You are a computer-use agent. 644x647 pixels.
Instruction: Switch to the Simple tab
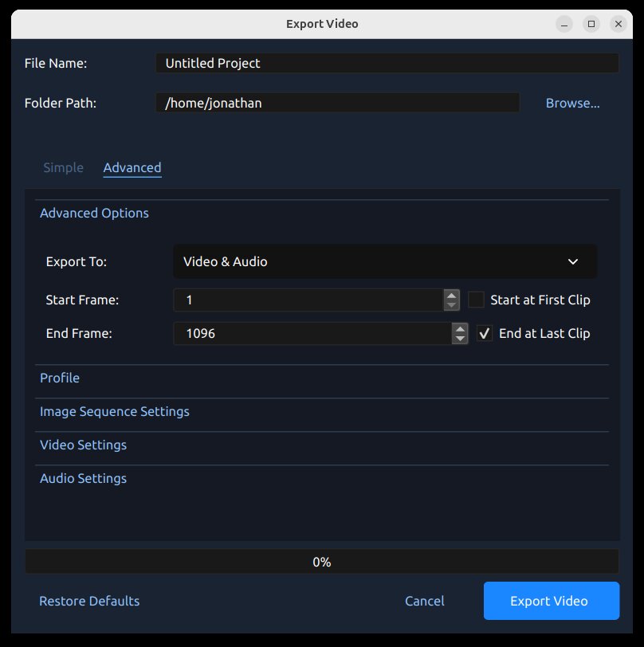63,167
